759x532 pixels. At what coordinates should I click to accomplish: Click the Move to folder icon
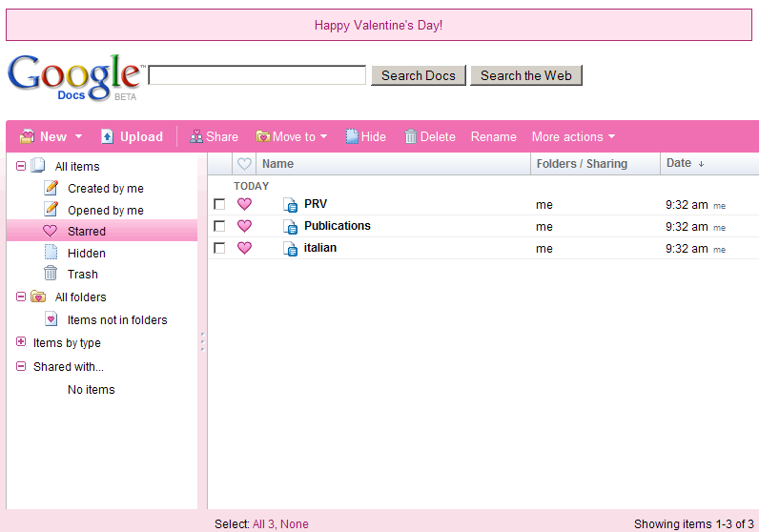pyautogui.click(x=262, y=137)
